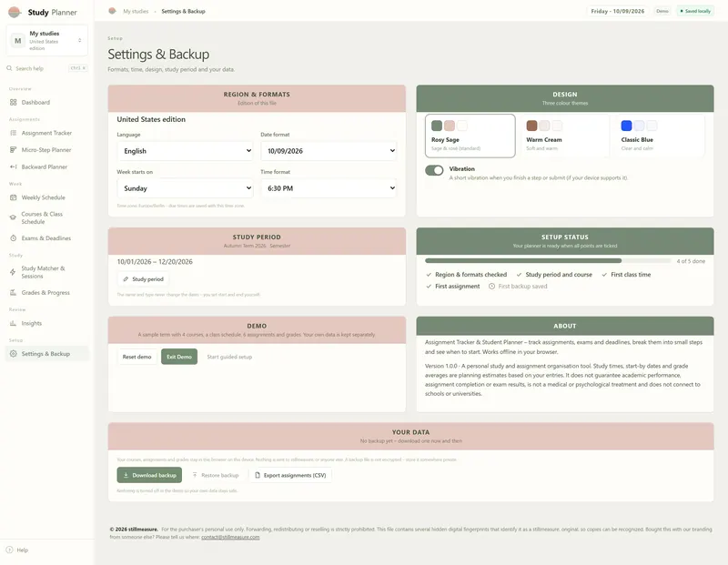Click My studies in breadcrumb
Screen dimensions: 728x565
coord(136,11)
